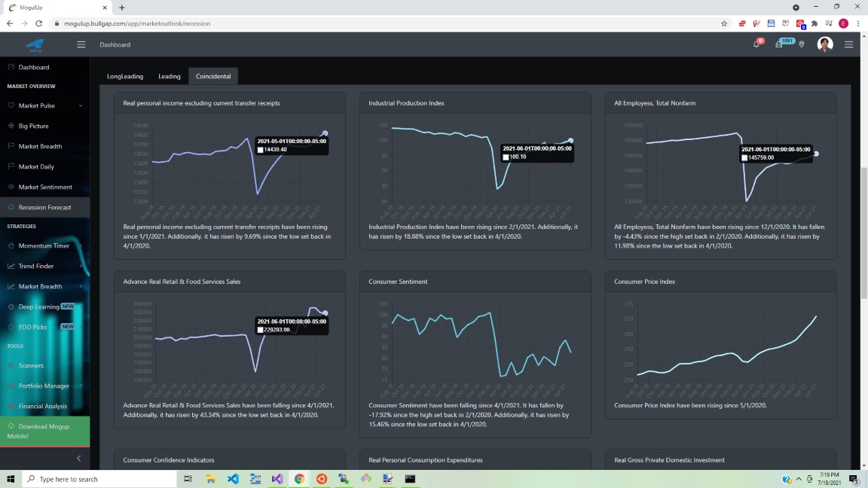Viewport: 868px width, 488px height.
Task: Expand Market Breadth chevron under Strategies
Action: 81,287
